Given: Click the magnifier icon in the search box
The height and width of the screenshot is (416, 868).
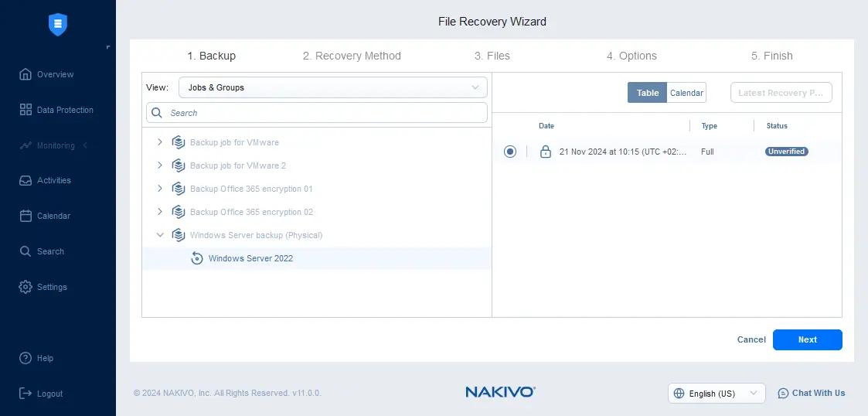Looking at the screenshot, I should tap(157, 113).
